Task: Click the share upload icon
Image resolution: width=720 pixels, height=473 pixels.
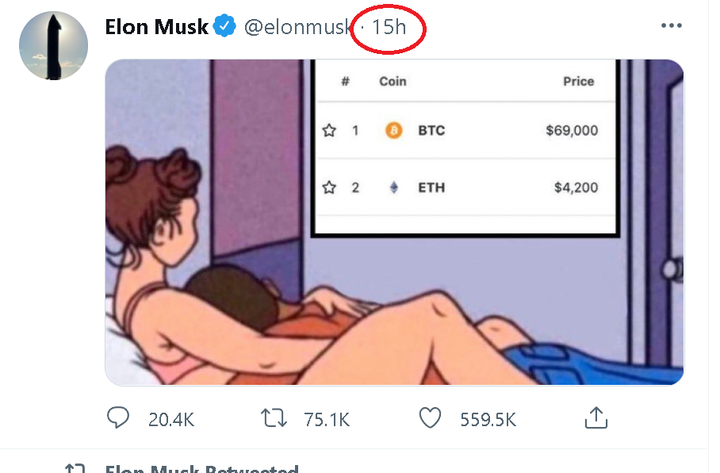Action: click(595, 418)
